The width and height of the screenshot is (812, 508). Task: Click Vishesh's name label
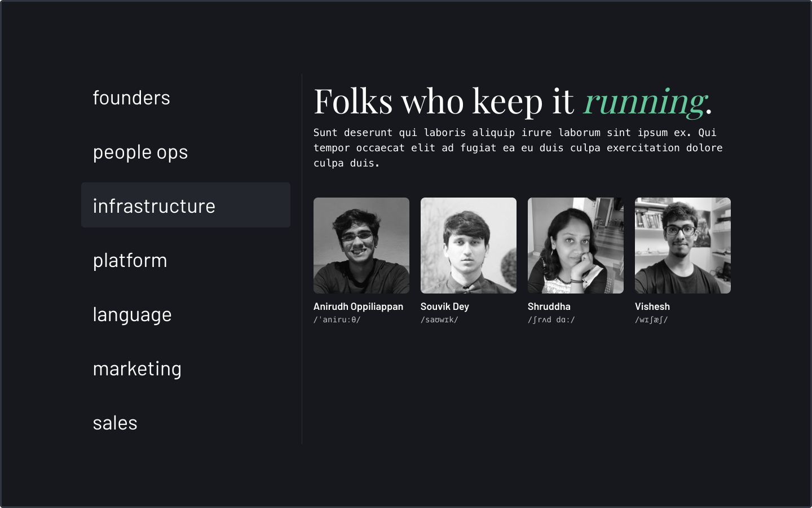pyautogui.click(x=652, y=306)
